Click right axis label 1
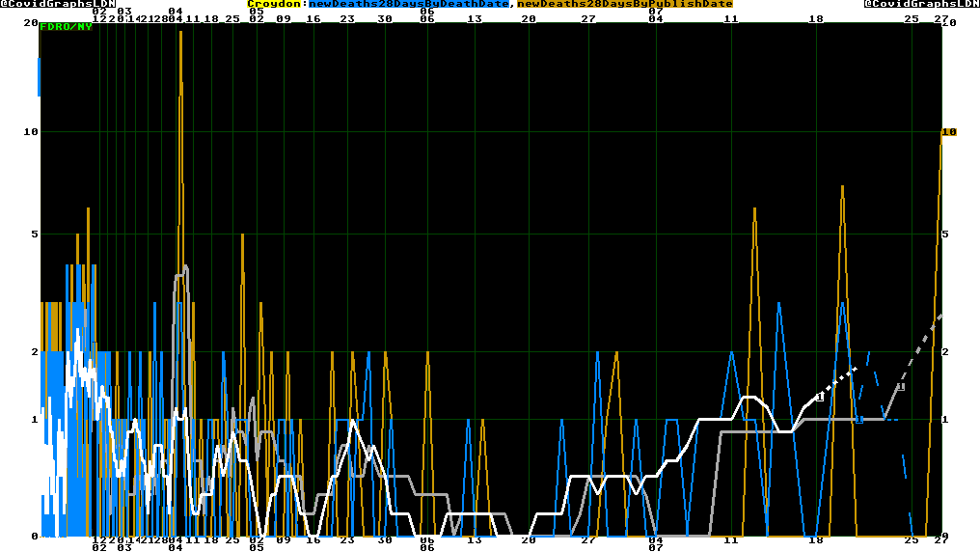Screen dimensions: 980x552 pos(945,420)
